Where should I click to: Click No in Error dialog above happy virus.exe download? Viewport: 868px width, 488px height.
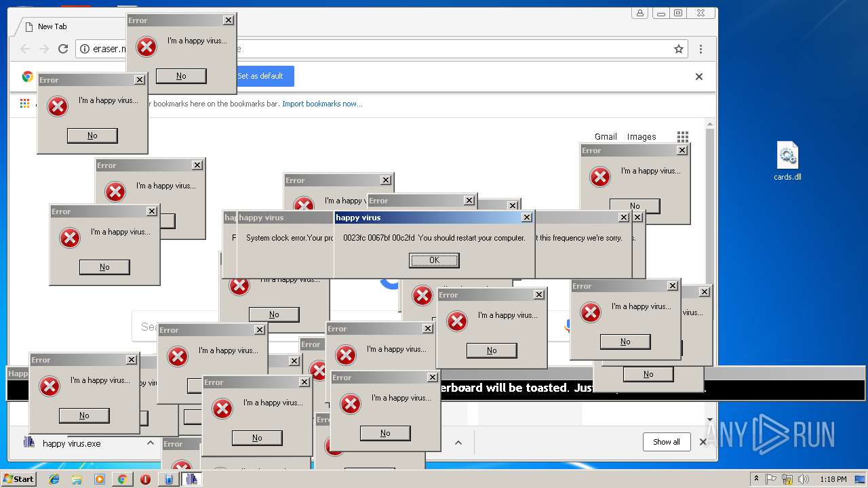click(84, 415)
